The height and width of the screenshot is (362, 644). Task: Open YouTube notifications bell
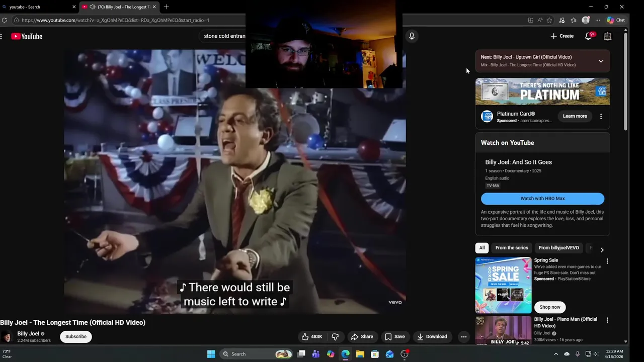pyautogui.click(x=589, y=36)
